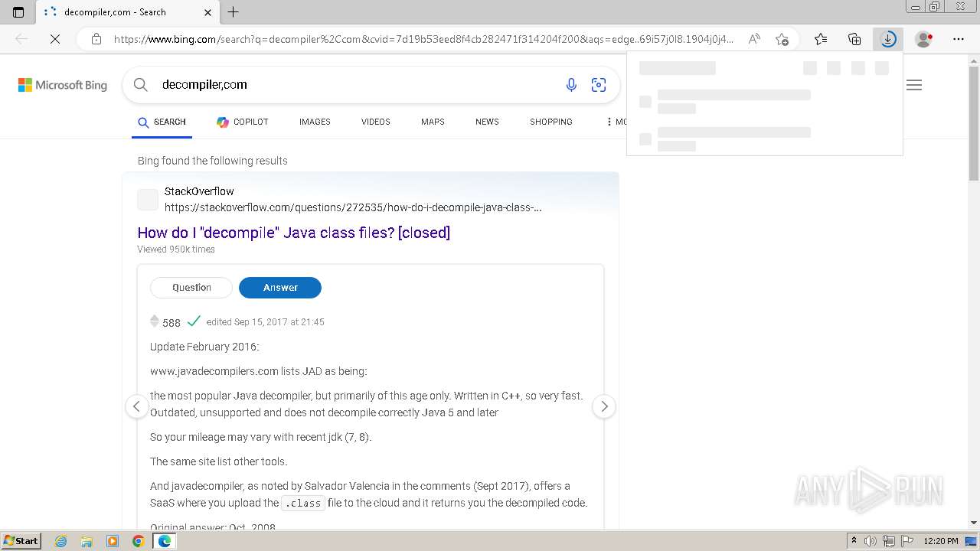Select the SEARCH tab
Viewport: 980px width, 551px height.
pos(162,122)
